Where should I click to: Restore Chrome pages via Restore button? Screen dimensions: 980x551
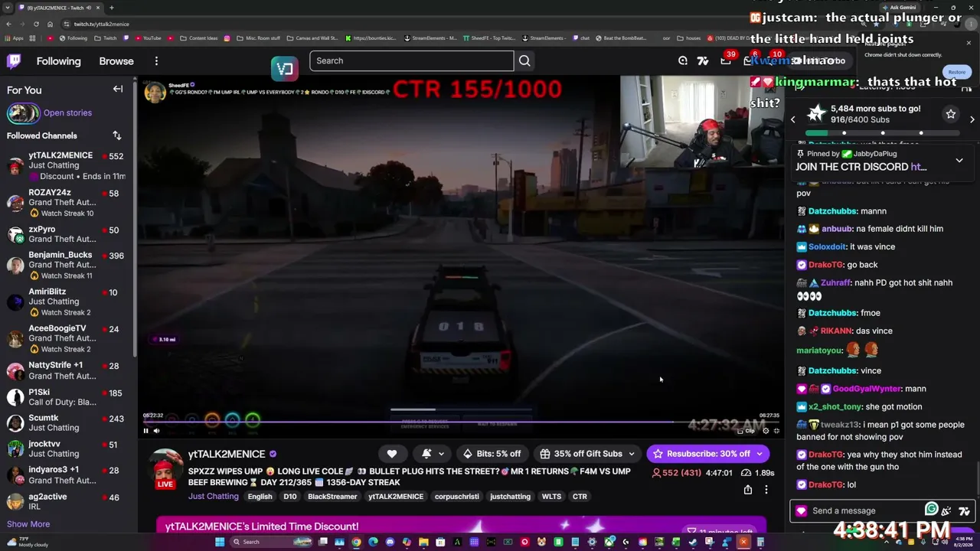957,72
